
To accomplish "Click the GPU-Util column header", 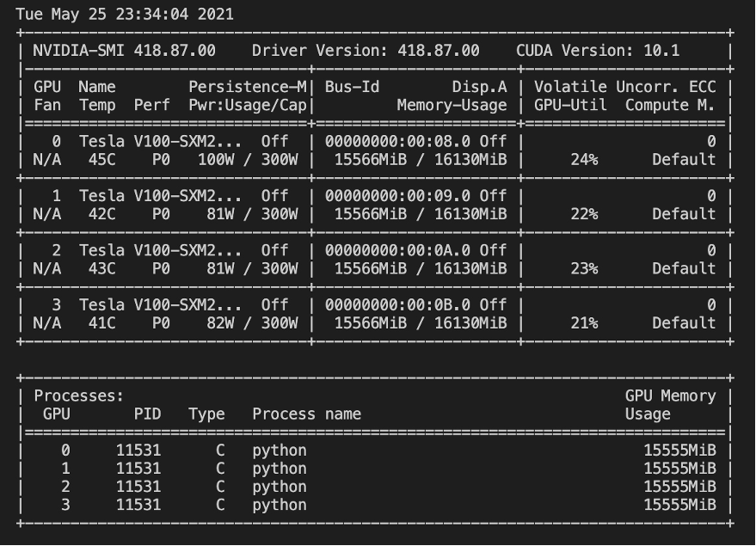I will pyautogui.click(x=570, y=105).
